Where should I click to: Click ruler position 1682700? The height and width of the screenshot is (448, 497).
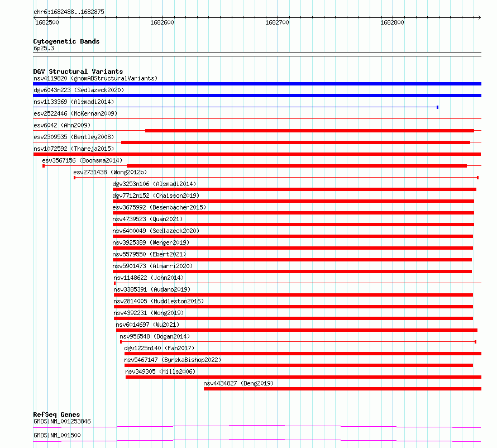[278, 22]
